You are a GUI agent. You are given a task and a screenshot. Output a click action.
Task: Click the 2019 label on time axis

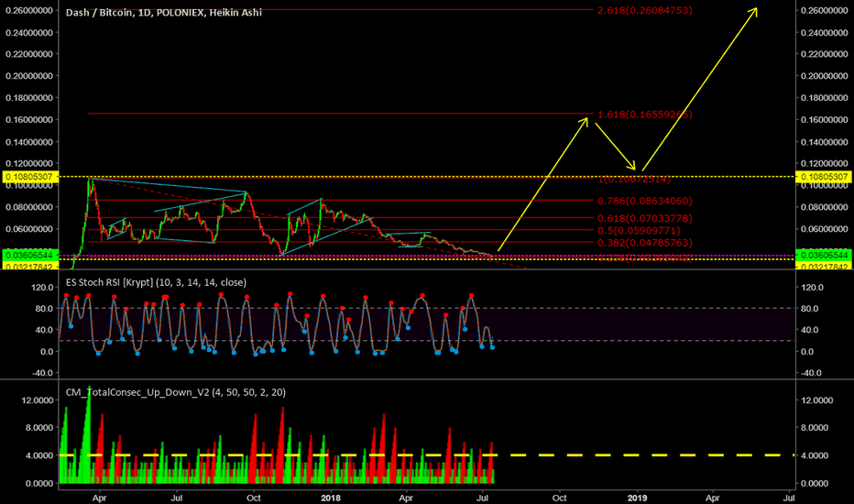point(637,498)
